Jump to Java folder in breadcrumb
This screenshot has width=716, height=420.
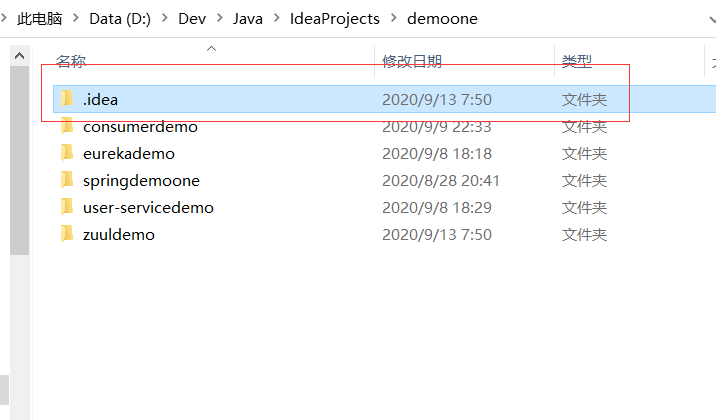pyautogui.click(x=247, y=19)
